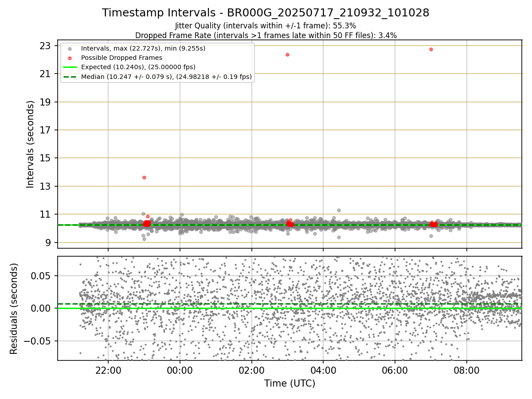The image size is (532, 399).
Task: Click the gray dot marker beside 'Intervals, max' legend entry
Action: click(x=70, y=48)
